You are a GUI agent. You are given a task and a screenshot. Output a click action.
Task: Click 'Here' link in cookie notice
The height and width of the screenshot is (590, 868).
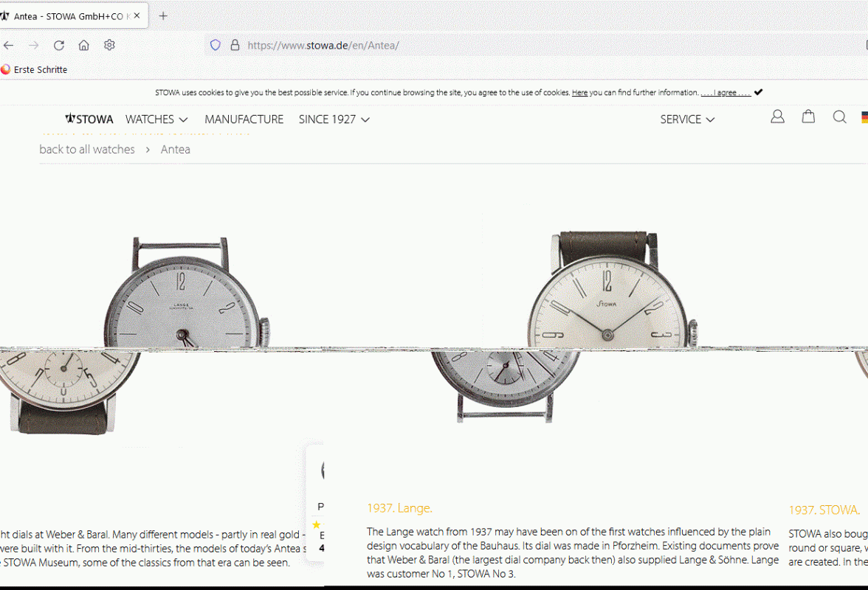pyautogui.click(x=579, y=93)
